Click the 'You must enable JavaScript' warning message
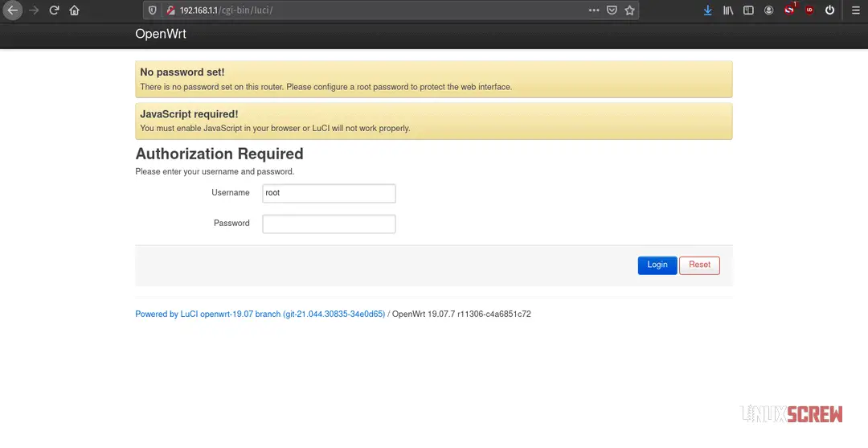Screen dimensions: 868x448 coord(275,129)
